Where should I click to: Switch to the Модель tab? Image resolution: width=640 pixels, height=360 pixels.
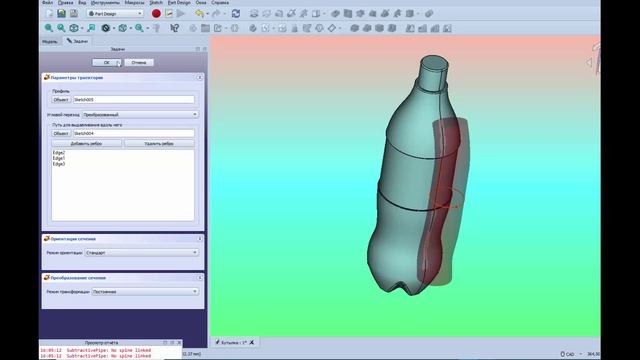50,41
